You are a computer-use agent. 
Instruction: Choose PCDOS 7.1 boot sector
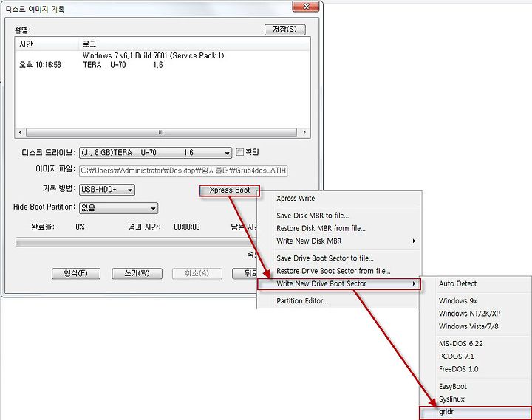coord(476,357)
